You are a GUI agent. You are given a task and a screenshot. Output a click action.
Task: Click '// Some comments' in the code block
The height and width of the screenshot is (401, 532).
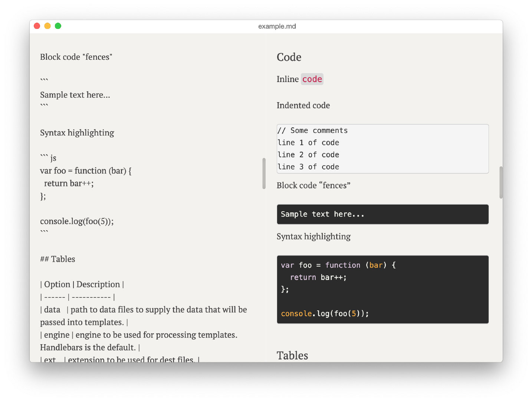tap(313, 131)
